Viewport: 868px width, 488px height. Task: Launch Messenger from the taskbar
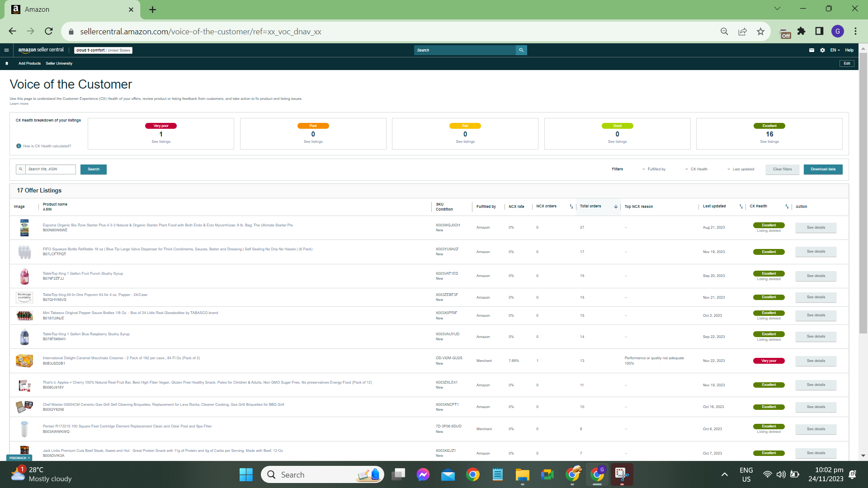pyautogui.click(x=423, y=475)
